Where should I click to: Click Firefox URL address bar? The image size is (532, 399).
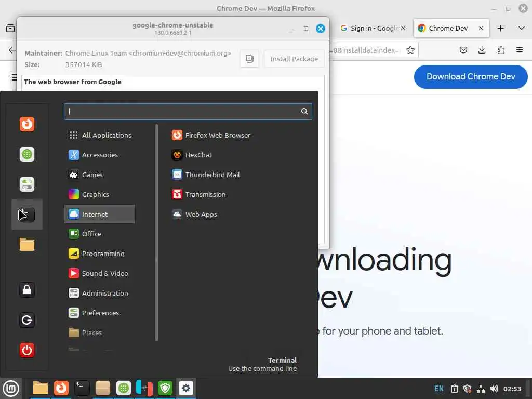point(366,50)
